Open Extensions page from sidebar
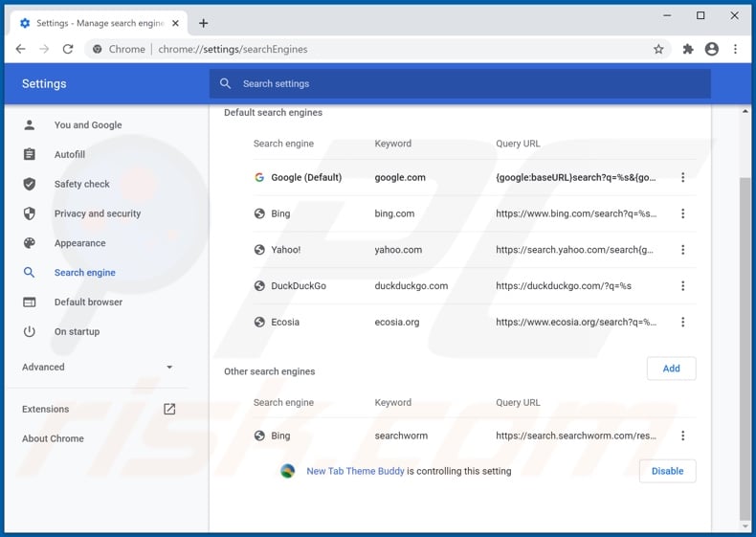The height and width of the screenshot is (537, 756). click(x=97, y=409)
